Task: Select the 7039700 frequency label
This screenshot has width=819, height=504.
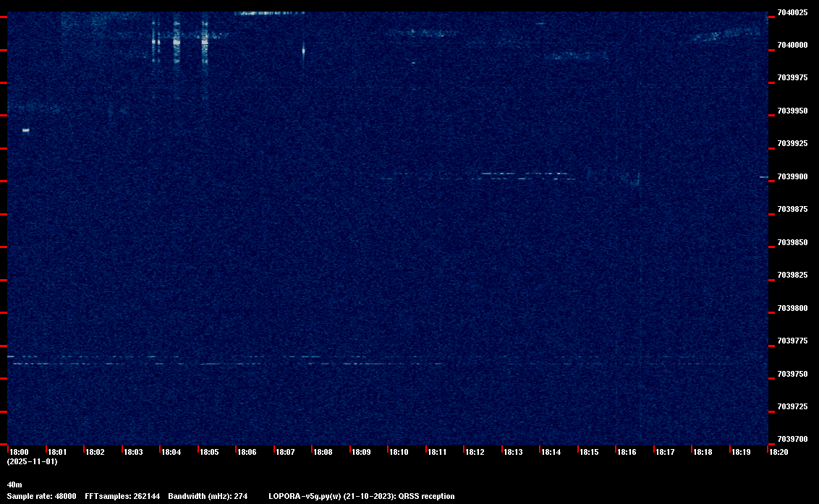Action: click(792, 440)
